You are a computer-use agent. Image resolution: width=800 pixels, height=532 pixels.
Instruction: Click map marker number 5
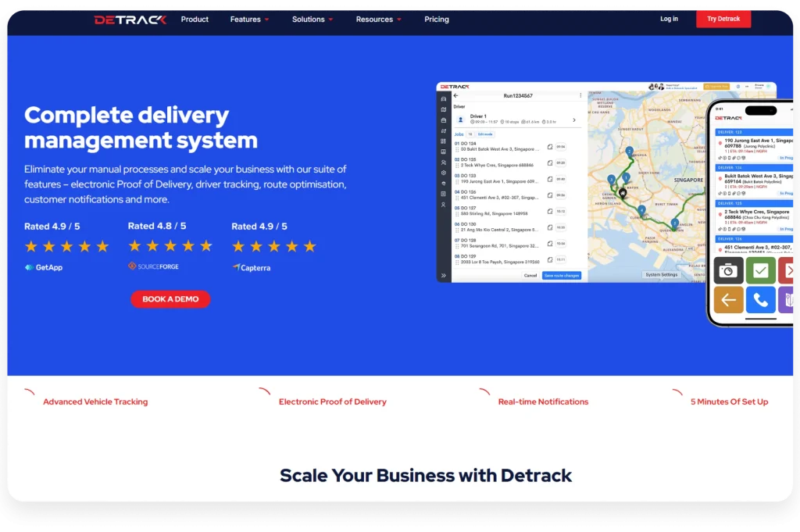[674, 223]
